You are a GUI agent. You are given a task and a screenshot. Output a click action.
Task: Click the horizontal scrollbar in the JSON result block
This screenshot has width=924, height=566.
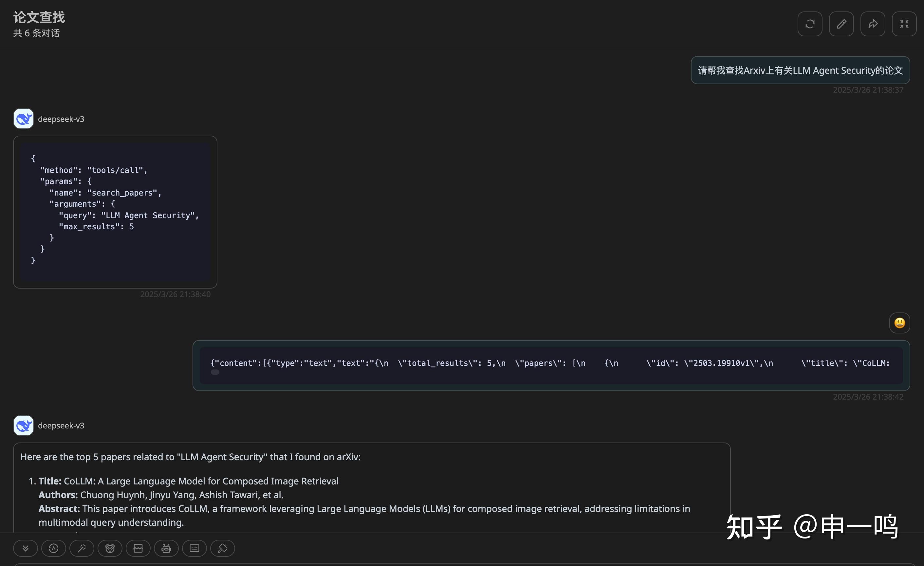215,372
